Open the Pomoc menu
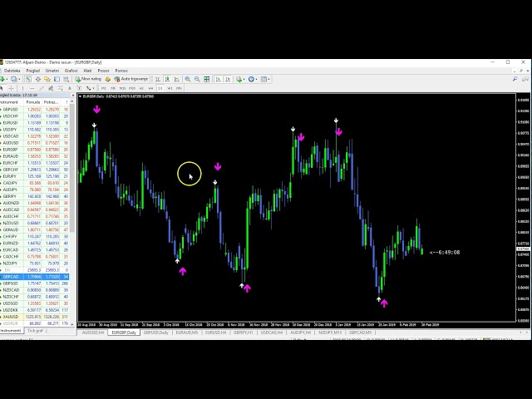532x399 pixels. pos(121,71)
